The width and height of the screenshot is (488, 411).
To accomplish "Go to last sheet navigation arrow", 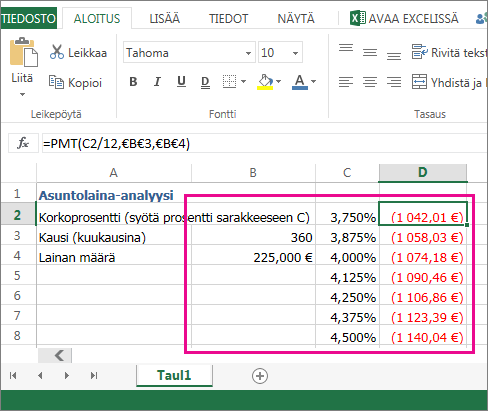I will pos(94,376).
